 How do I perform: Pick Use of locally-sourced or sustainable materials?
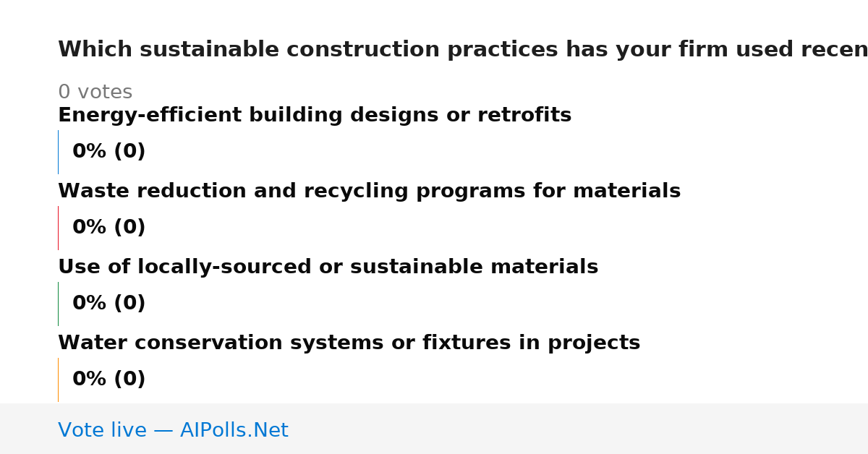pos(328,267)
